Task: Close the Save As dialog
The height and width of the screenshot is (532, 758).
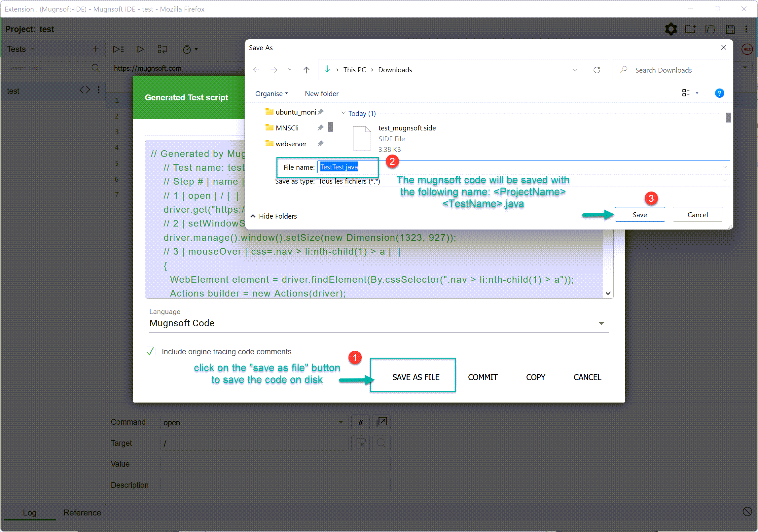Action: point(723,48)
